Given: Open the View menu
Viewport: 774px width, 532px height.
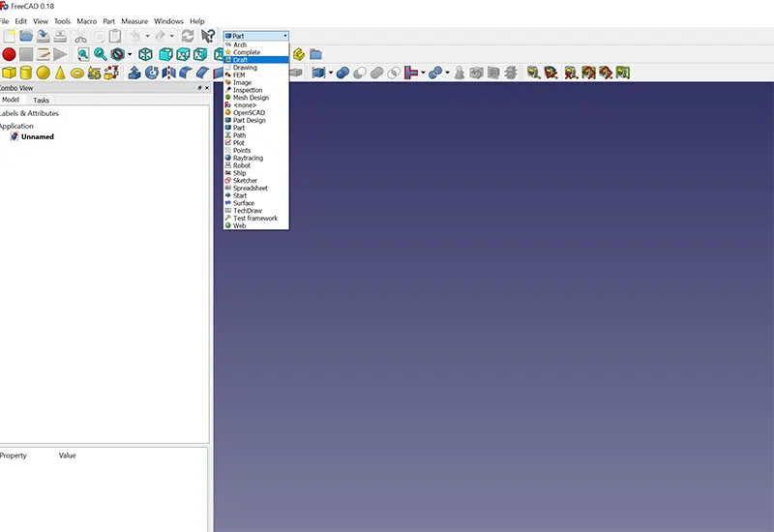Looking at the screenshot, I should 41,21.
